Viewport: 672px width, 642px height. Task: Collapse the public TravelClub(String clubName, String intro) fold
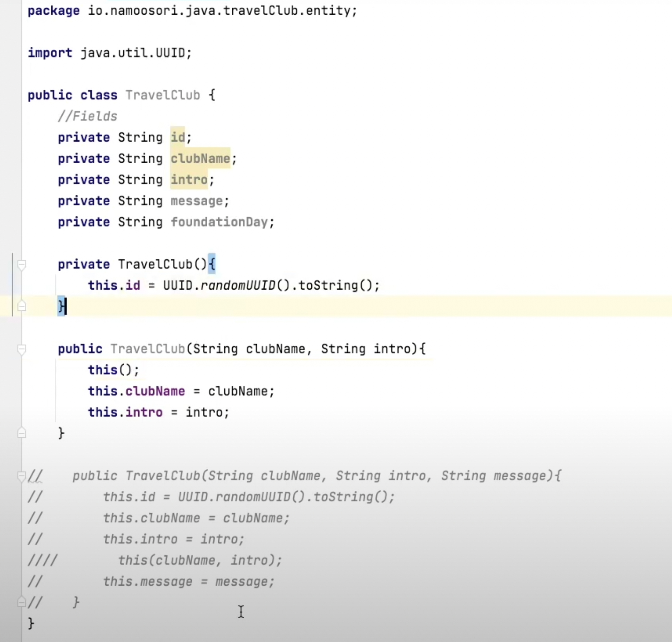(x=21, y=349)
